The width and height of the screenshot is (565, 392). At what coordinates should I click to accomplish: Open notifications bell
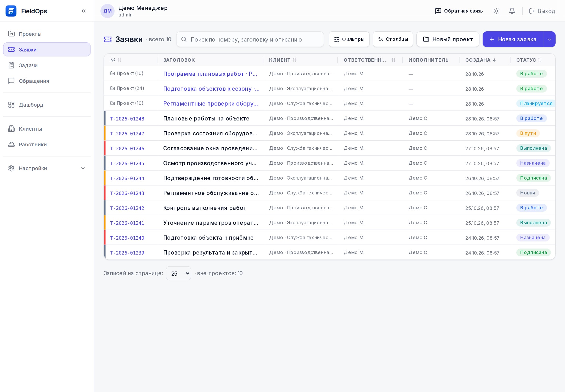(x=512, y=11)
